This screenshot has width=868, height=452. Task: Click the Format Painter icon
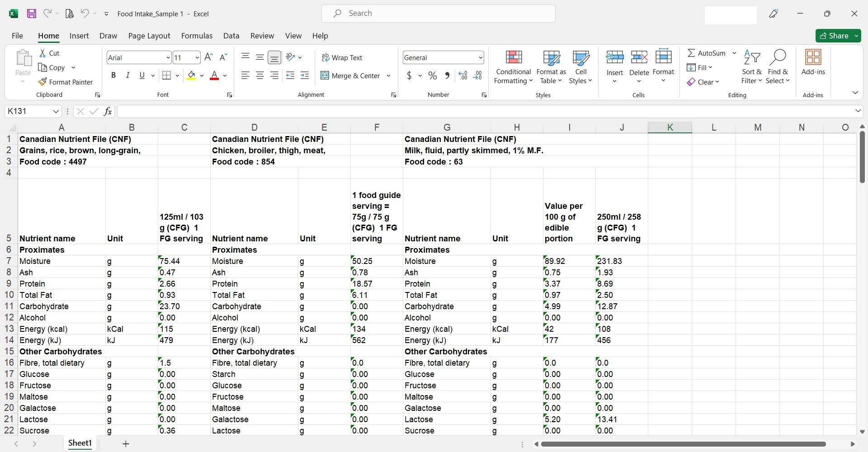42,82
